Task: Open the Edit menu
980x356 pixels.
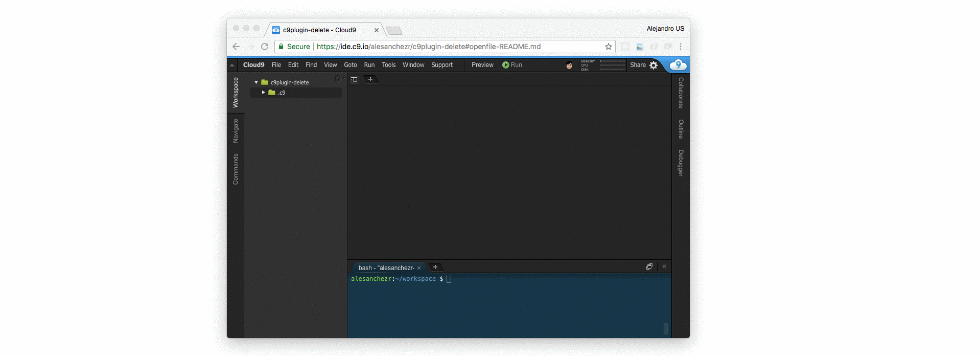Action: click(293, 65)
